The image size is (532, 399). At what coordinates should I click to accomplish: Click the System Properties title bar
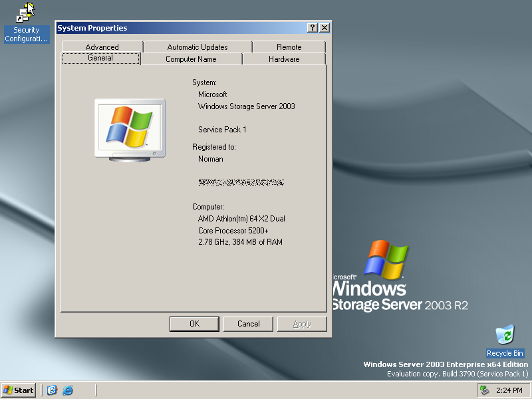tap(180, 28)
